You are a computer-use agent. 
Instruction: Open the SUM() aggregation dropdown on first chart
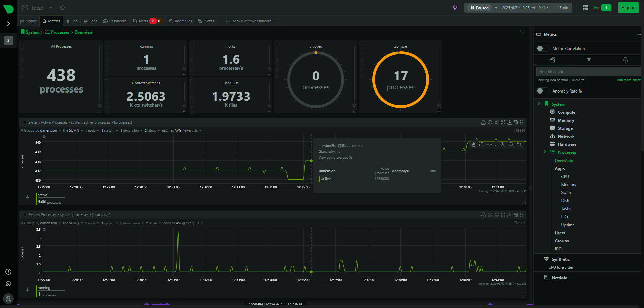(x=73, y=131)
